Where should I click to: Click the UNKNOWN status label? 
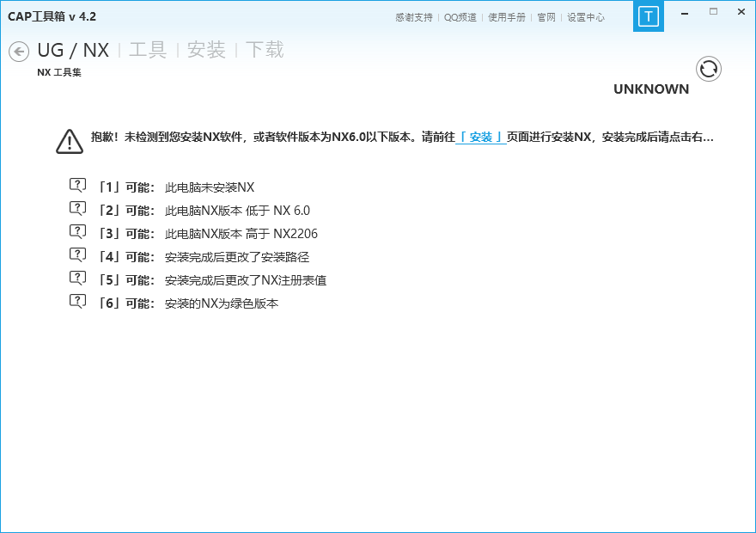coord(651,89)
